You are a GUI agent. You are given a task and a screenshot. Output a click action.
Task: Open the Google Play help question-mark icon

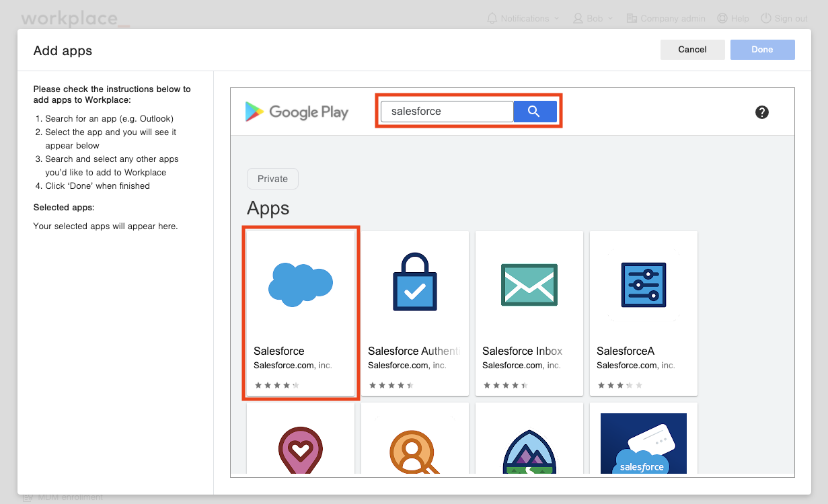pyautogui.click(x=762, y=112)
